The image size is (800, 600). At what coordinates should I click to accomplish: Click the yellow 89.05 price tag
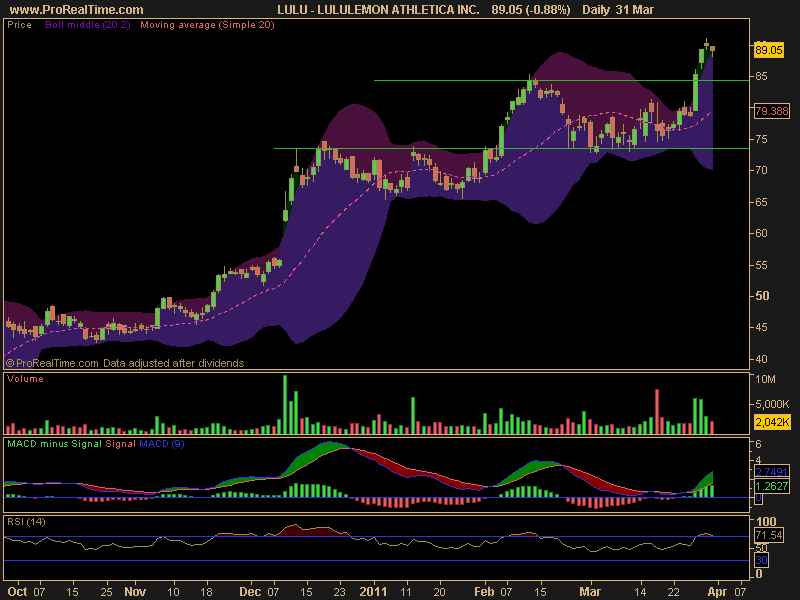coord(768,49)
